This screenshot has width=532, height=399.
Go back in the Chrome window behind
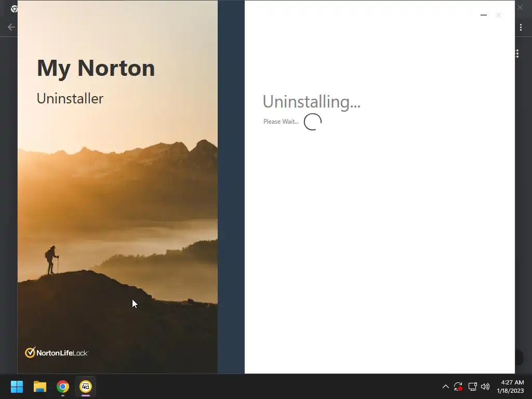(x=11, y=27)
